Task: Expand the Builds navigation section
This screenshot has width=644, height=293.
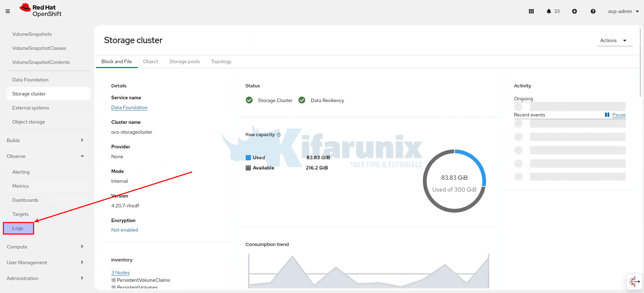Action: pos(45,140)
